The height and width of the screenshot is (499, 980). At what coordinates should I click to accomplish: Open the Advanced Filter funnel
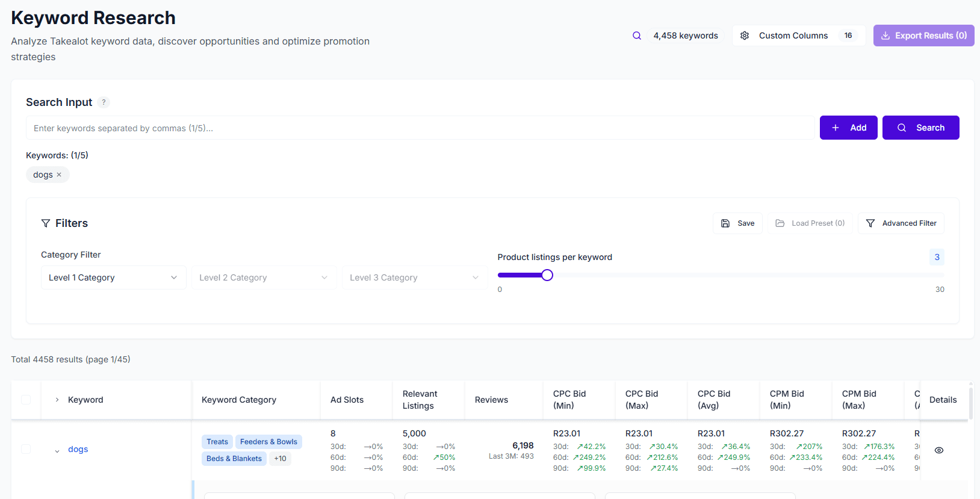point(901,223)
